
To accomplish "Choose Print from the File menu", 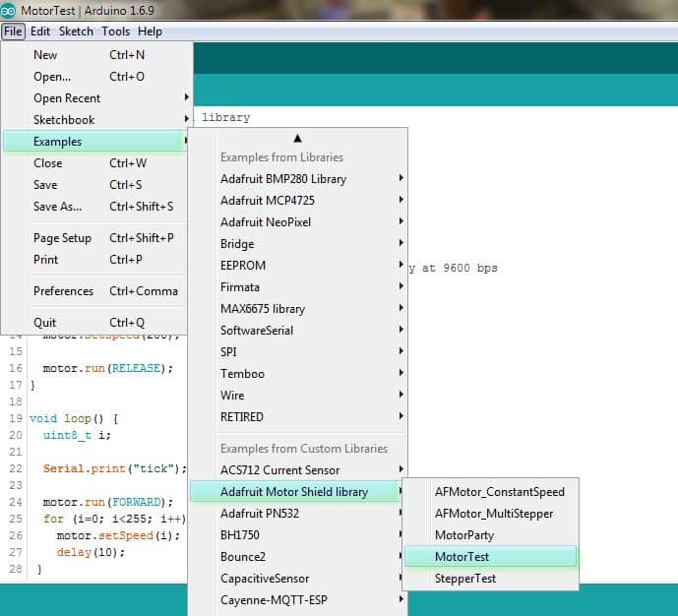I will [x=96, y=260].
